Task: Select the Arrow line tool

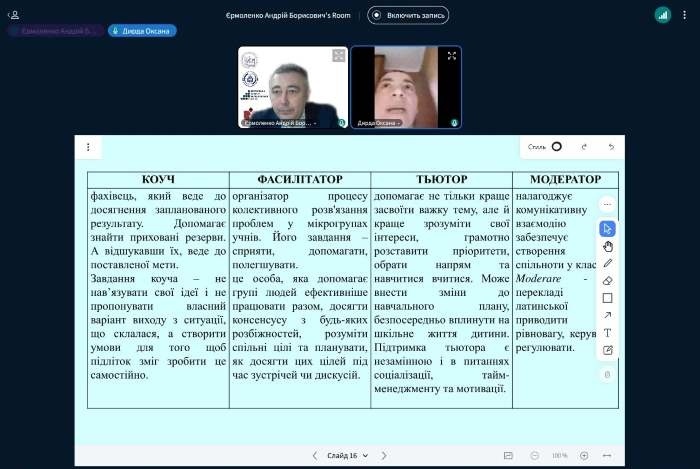Action: click(607, 315)
